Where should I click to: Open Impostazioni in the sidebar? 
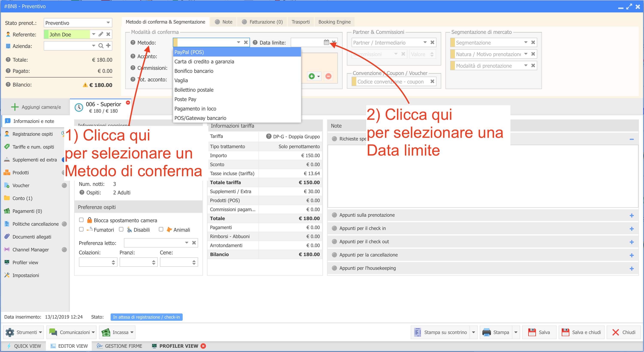tap(26, 275)
